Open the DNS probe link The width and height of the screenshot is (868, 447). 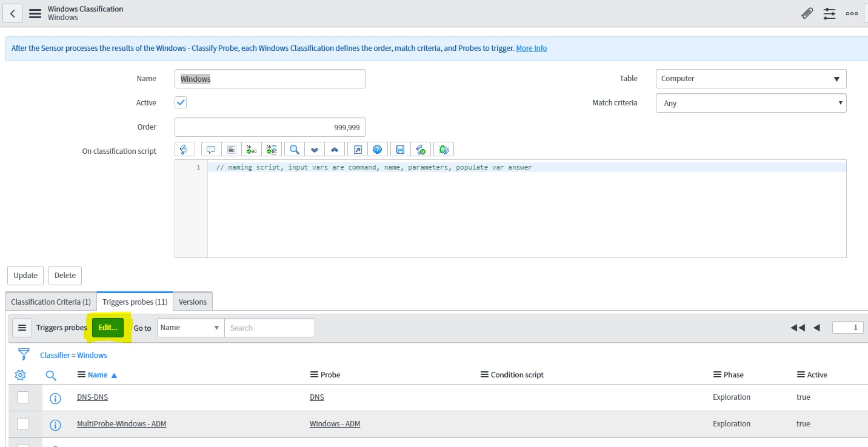[x=316, y=397]
